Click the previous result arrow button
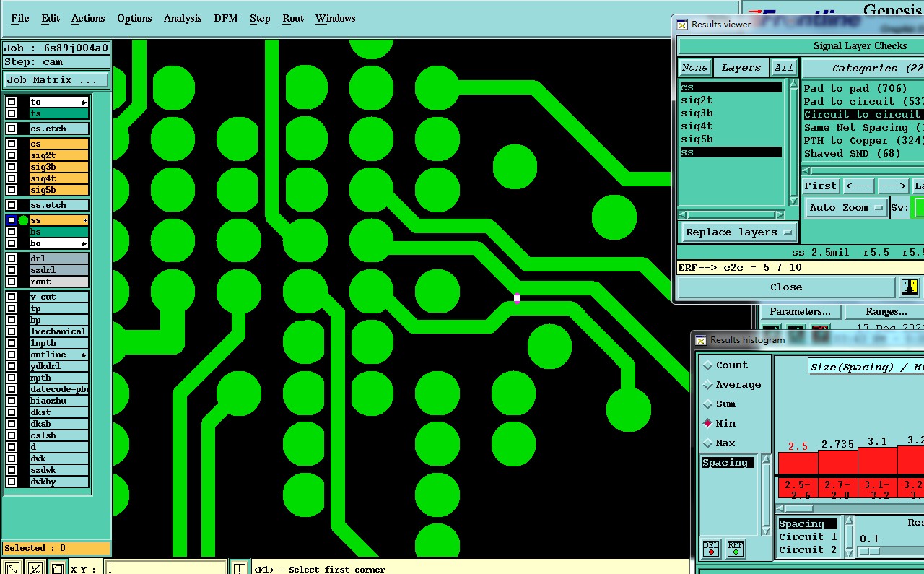Viewport: 924px width, 574px height. 859,186
